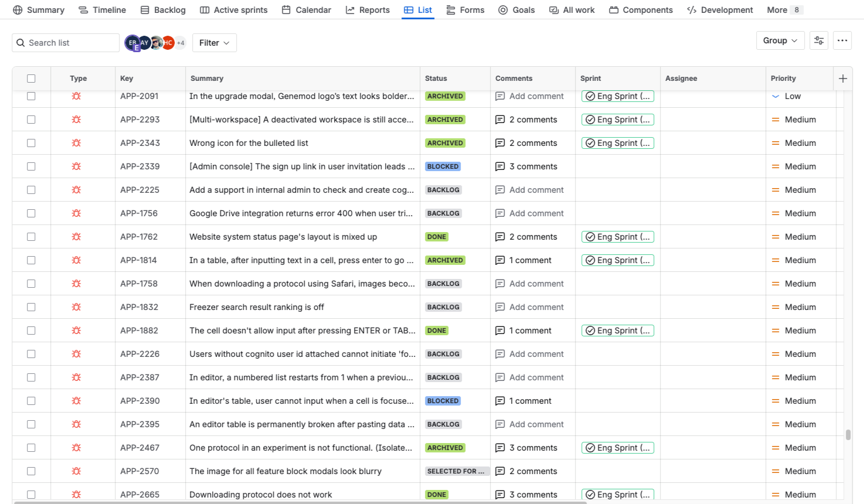Open the Group dropdown

(x=780, y=40)
